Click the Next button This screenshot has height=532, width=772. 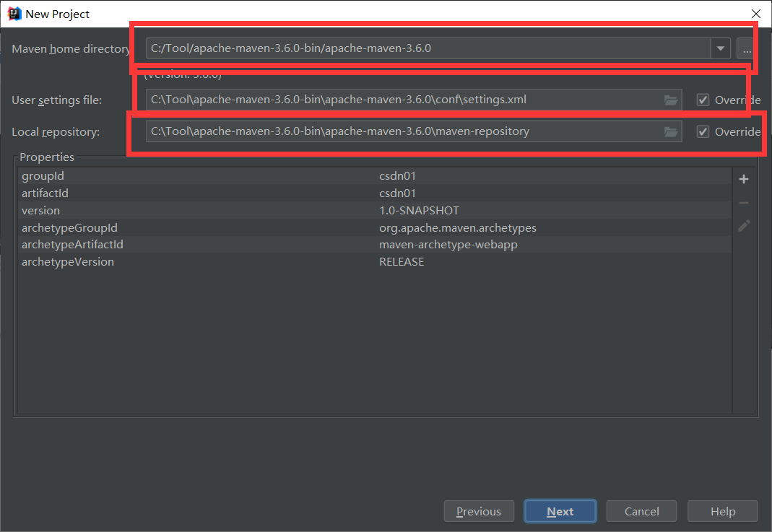coord(560,511)
